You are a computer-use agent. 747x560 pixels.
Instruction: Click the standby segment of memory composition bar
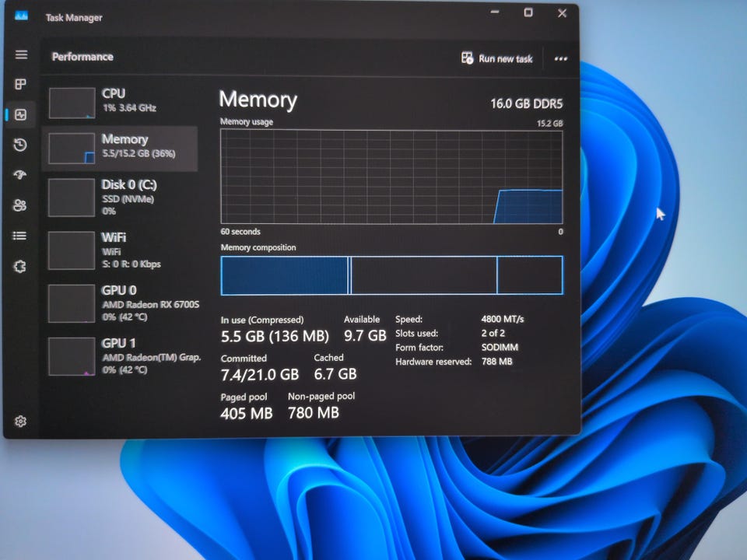(424, 275)
